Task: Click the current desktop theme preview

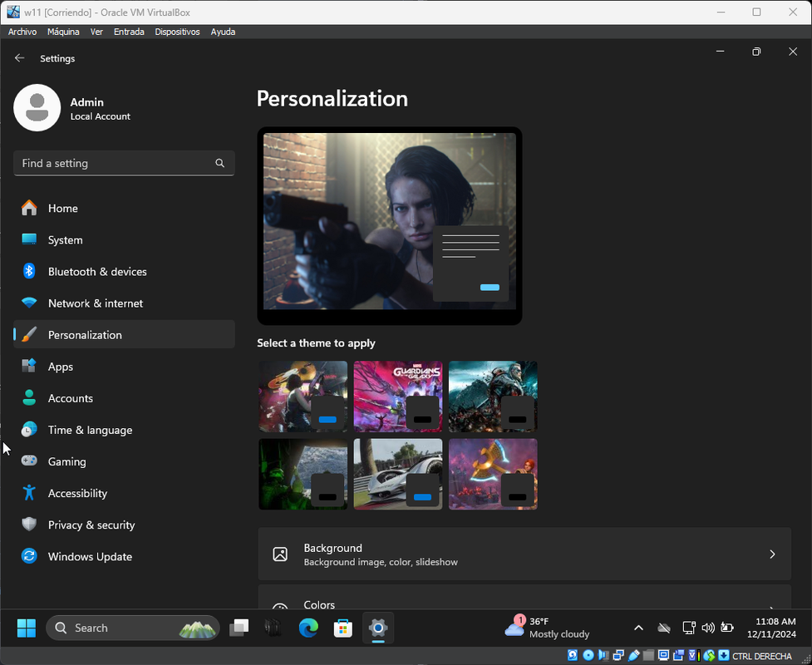Action: click(390, 226)
